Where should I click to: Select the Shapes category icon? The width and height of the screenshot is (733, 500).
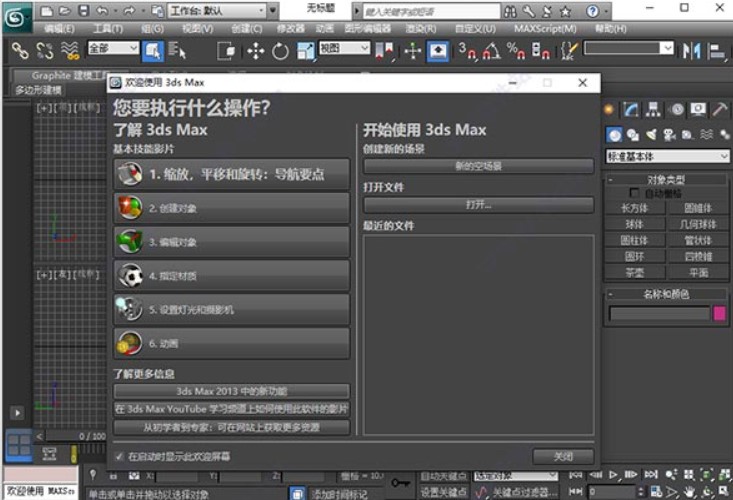632,135
